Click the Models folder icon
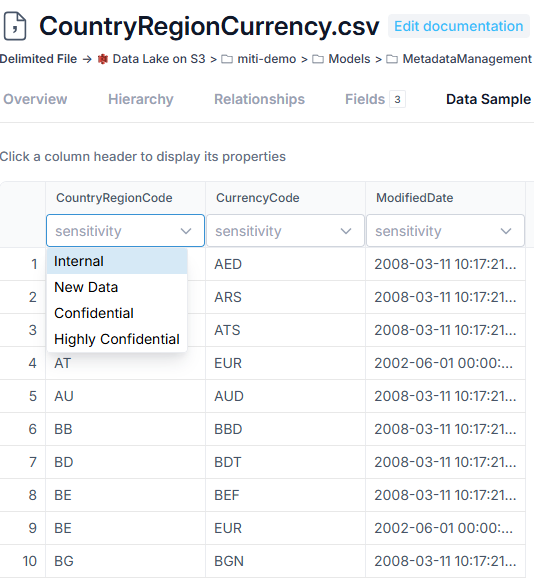Image resolution: width=534 pixels, height=579 pixels. [318, 59]
